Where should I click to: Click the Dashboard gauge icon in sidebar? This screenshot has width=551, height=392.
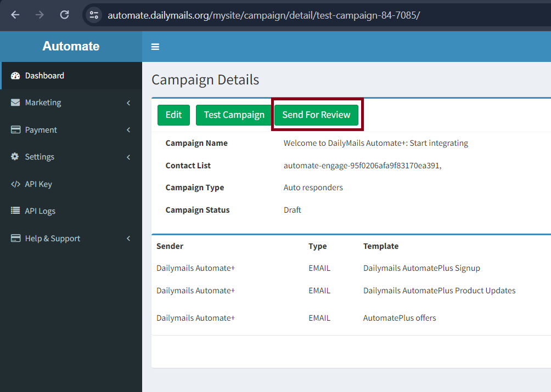[x=15, y=76]
